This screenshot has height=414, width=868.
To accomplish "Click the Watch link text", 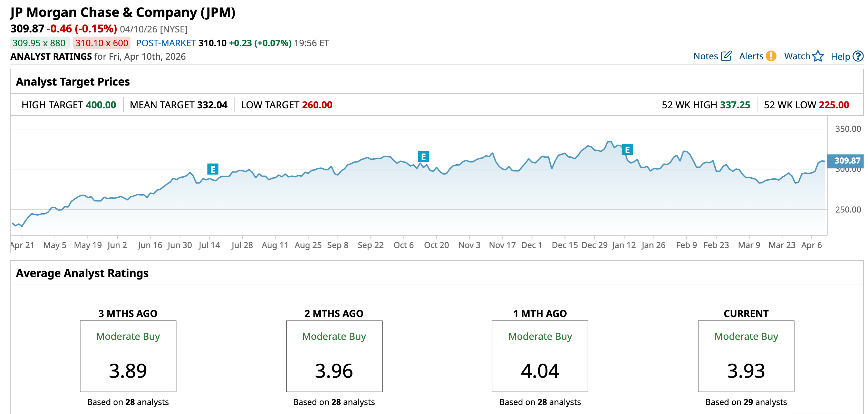I will point(797,56).
